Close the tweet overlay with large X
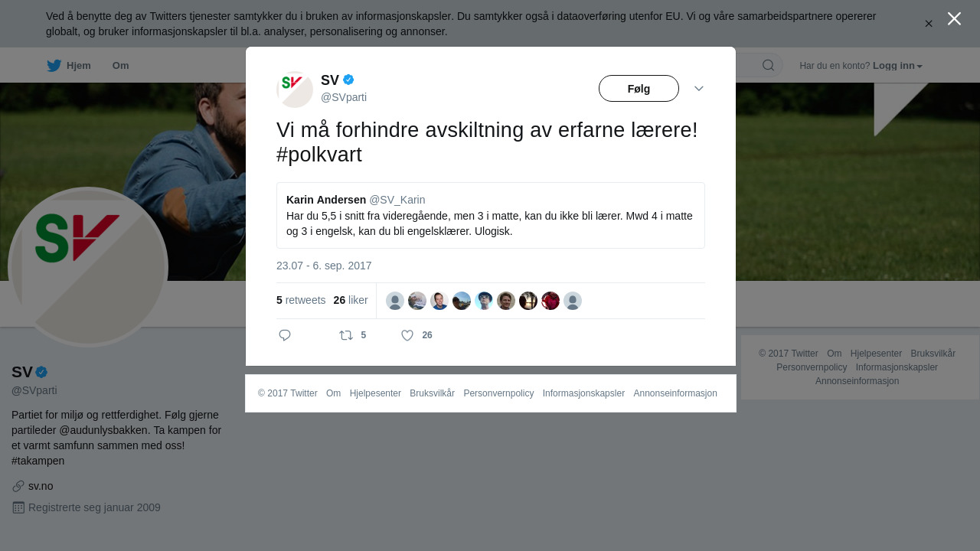 tap(954, 18)
